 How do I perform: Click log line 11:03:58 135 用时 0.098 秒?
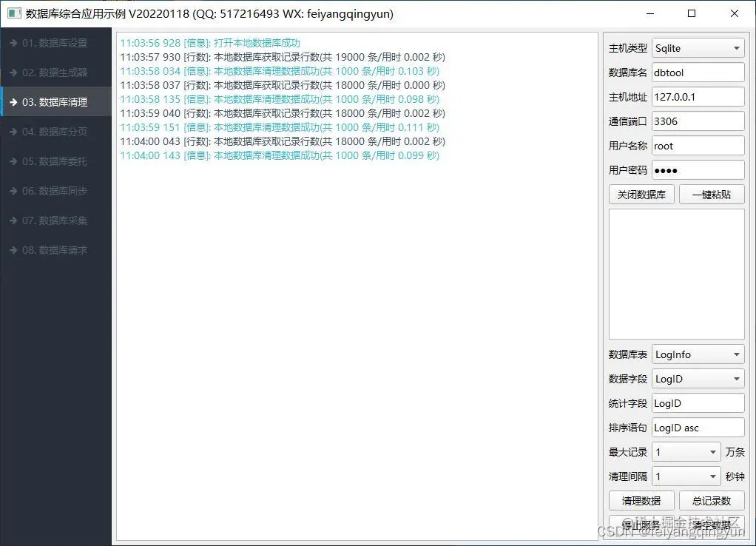[x=280, y=99]
